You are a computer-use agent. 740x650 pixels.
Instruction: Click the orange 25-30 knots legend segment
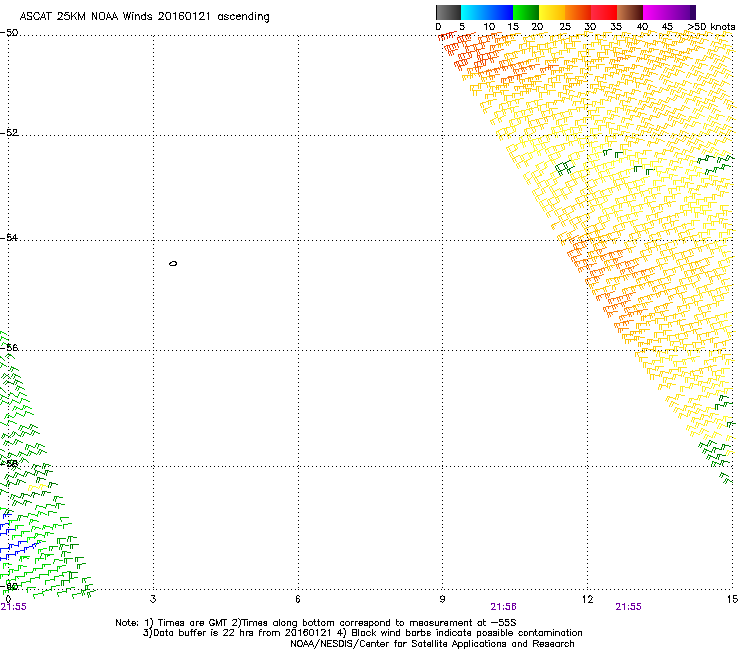(x=578, y=12)
